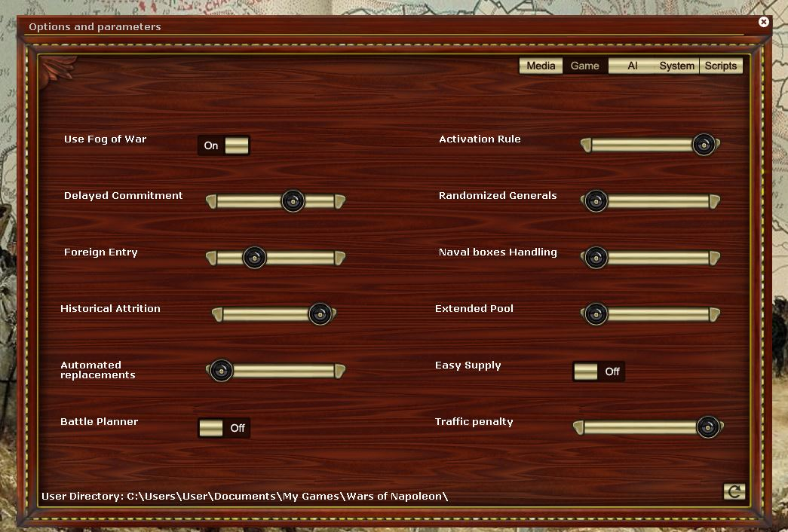
Task: Switch to the Media tab
Action: (541, 66)
